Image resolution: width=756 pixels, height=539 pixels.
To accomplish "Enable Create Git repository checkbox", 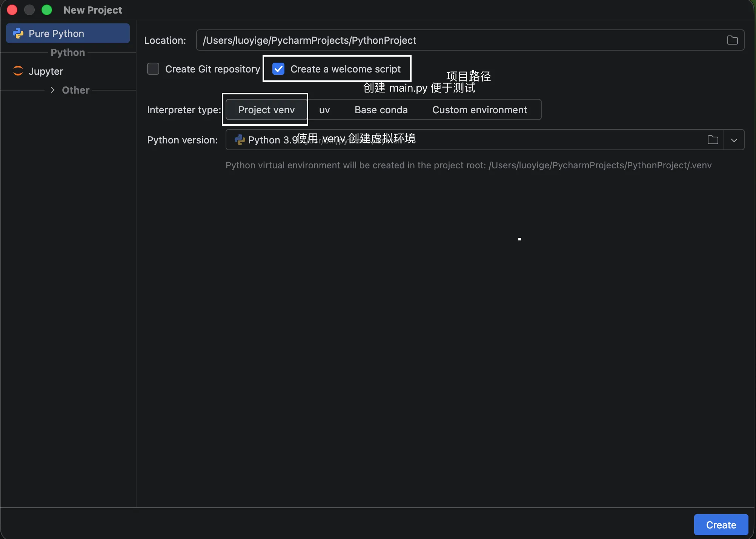I will pos(153,69).
